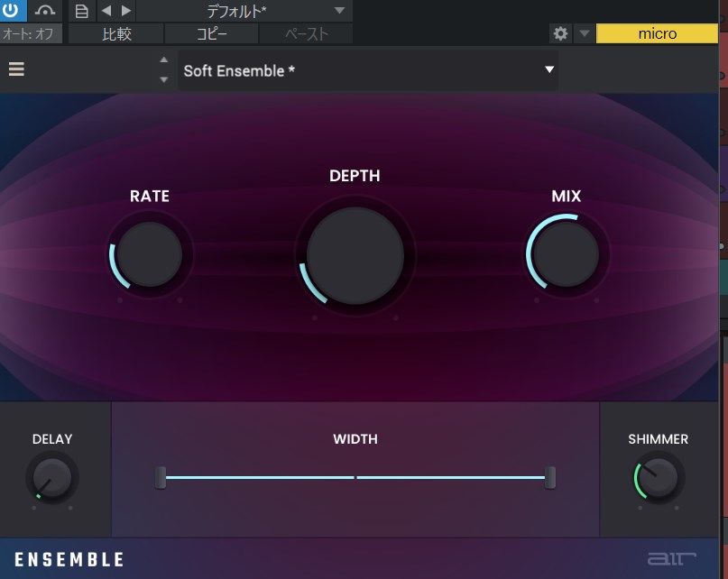Click the automation curve icon
This screenshot has height=579, width=728.
[46, 11]
